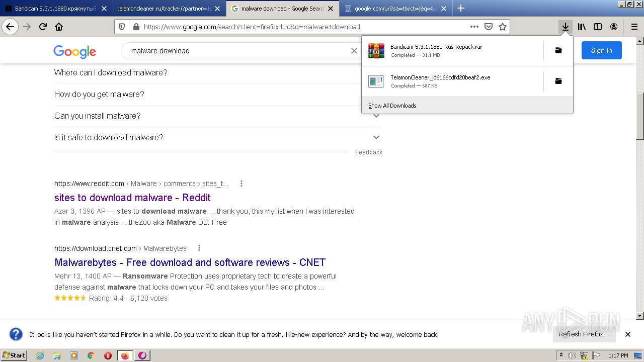Toggle the Downloads toolbar arrow
Screen dimensions: 644x362
566,27
